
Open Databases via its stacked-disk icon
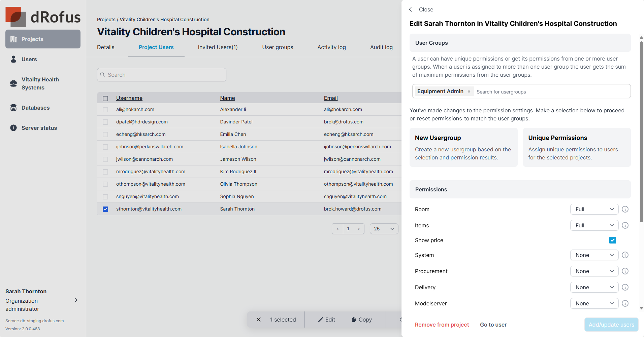pos(13,108)
